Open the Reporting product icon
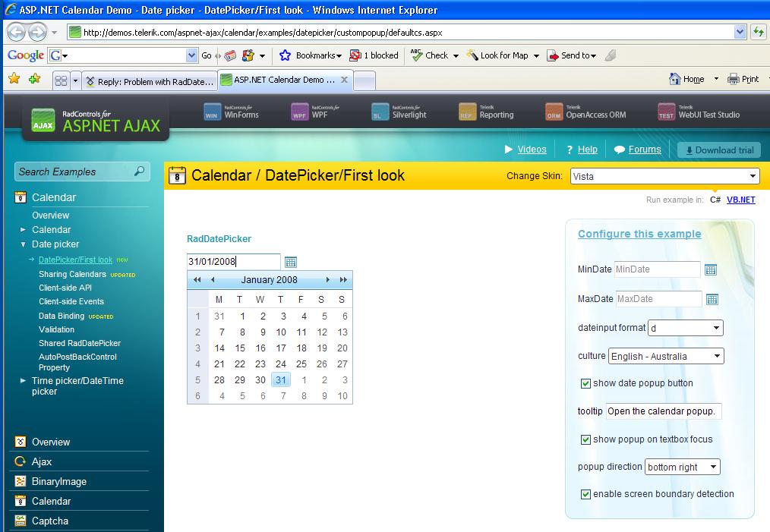This screenshot has height=532, width=770. (468, 112)
